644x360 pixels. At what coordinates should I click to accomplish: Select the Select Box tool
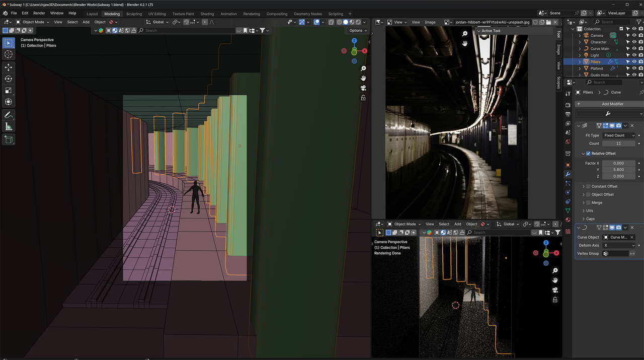[9, 43]
